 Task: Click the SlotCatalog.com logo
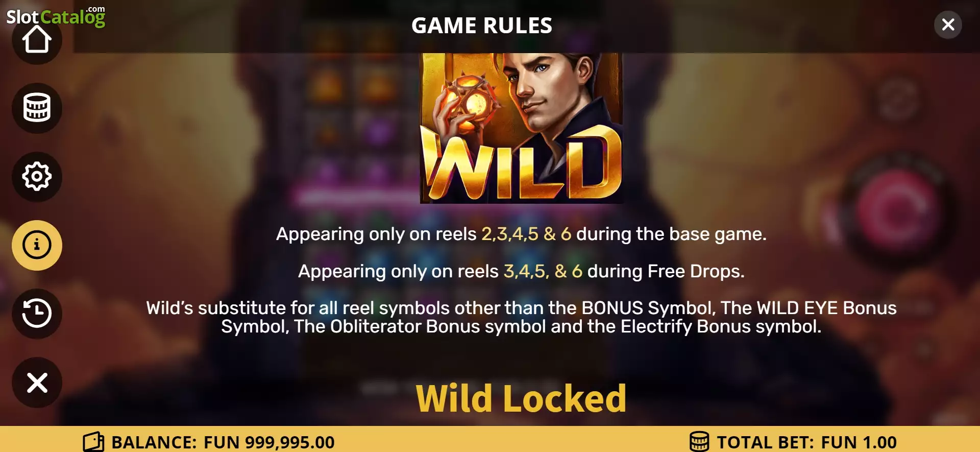click(56, 16)
